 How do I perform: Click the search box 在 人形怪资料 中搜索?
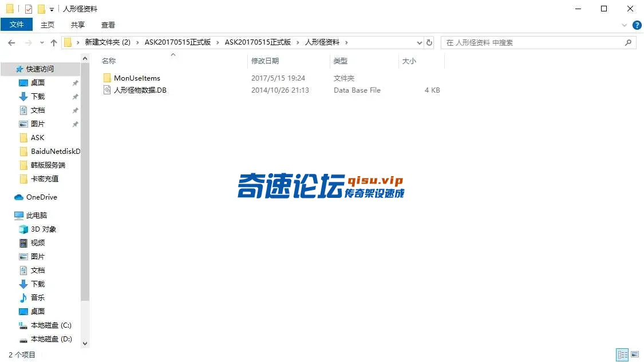539,43
